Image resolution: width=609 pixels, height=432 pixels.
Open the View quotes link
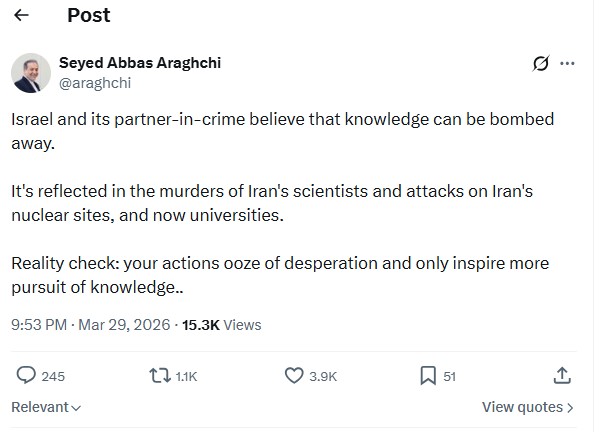[x=527, y=407]
